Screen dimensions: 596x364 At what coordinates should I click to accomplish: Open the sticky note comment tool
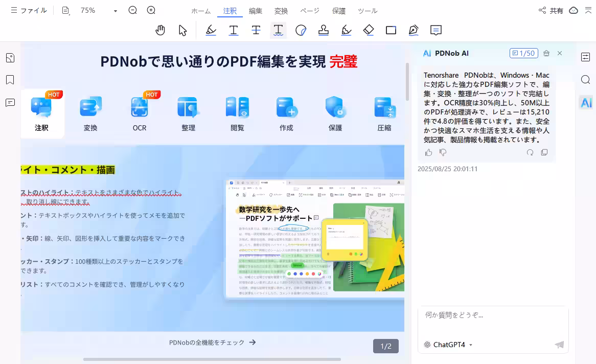point(435,30)
